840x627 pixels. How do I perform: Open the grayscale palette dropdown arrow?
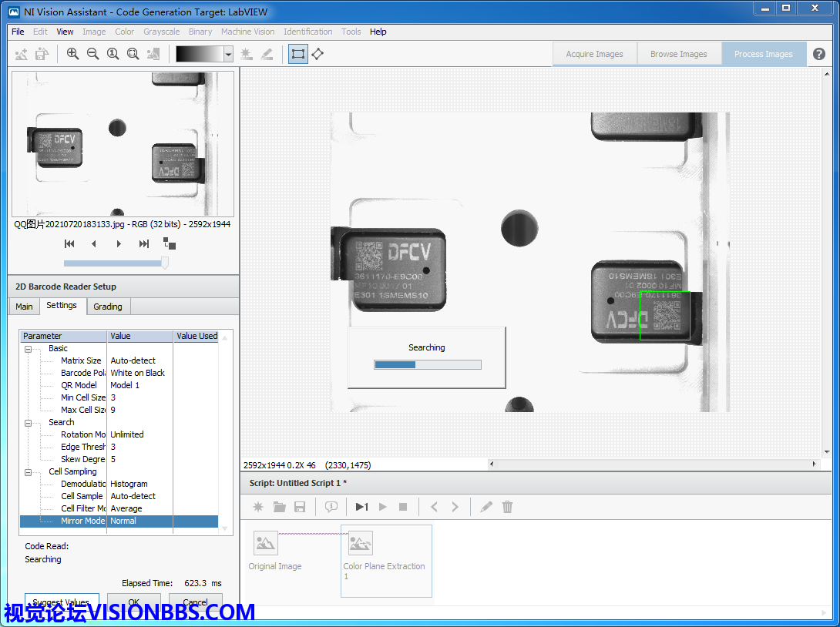click(x=229, y=54)
